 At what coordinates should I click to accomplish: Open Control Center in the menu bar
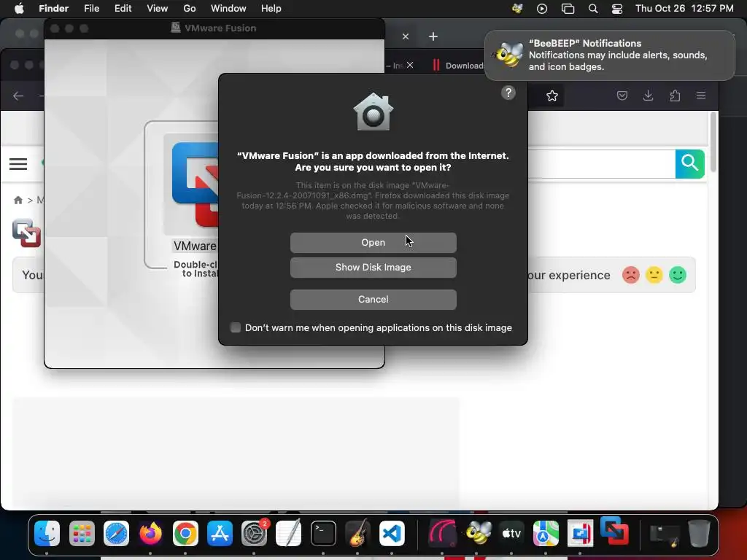(617, 9)
